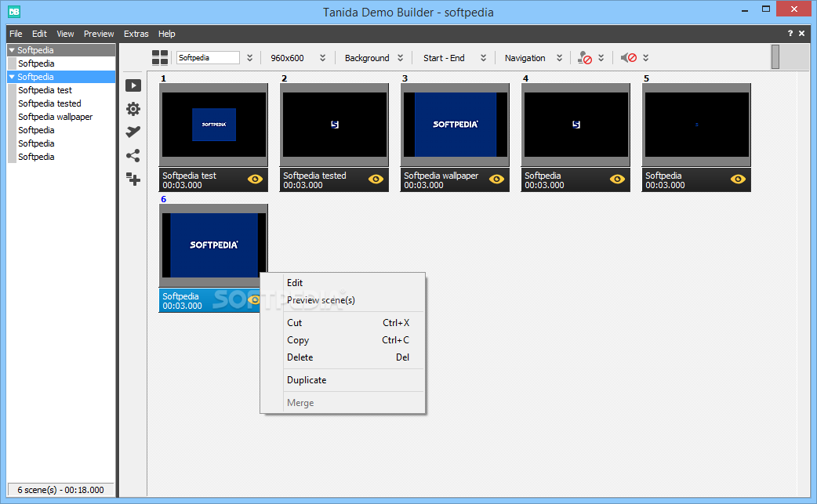The height and width of the screenshot is (504, 817).
Task: Expand arrow next to cursor icon
Action: pyautogui.click(x=601, y=58)
